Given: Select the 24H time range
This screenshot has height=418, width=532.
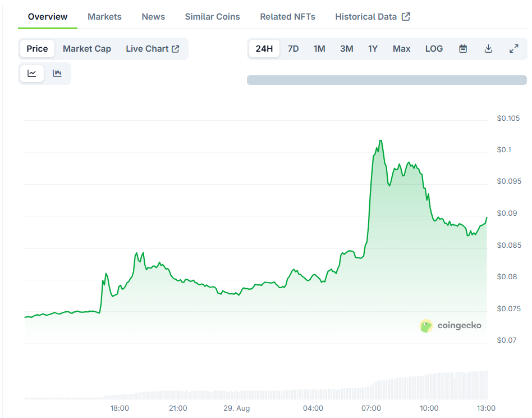Looking at the screenshot, I should pos(264,49).
